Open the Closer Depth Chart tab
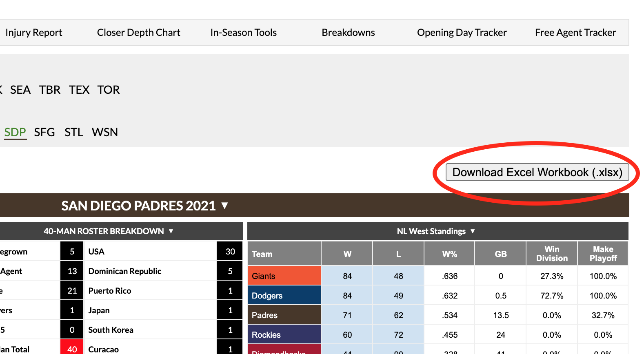 tap(138, 33)
